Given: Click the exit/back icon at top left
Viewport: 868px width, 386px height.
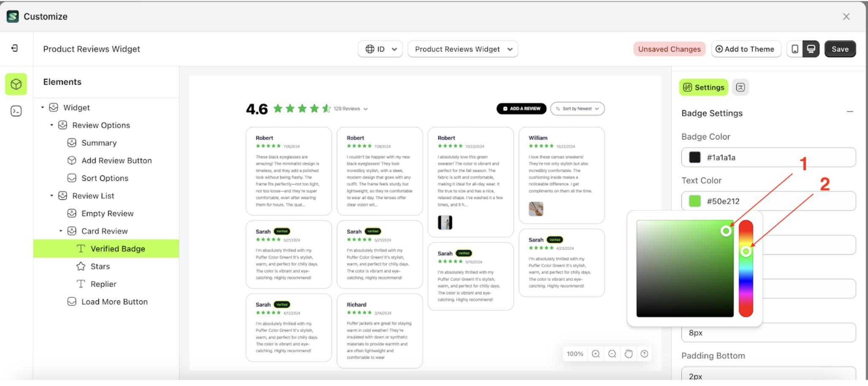Looking at the screenshot, I should point(16,48).
